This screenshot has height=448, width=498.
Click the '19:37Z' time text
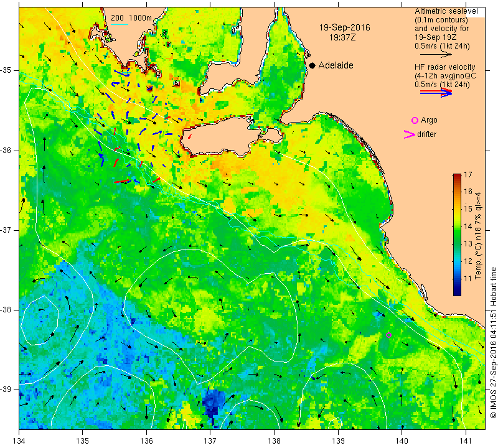[x=342, y=37]
